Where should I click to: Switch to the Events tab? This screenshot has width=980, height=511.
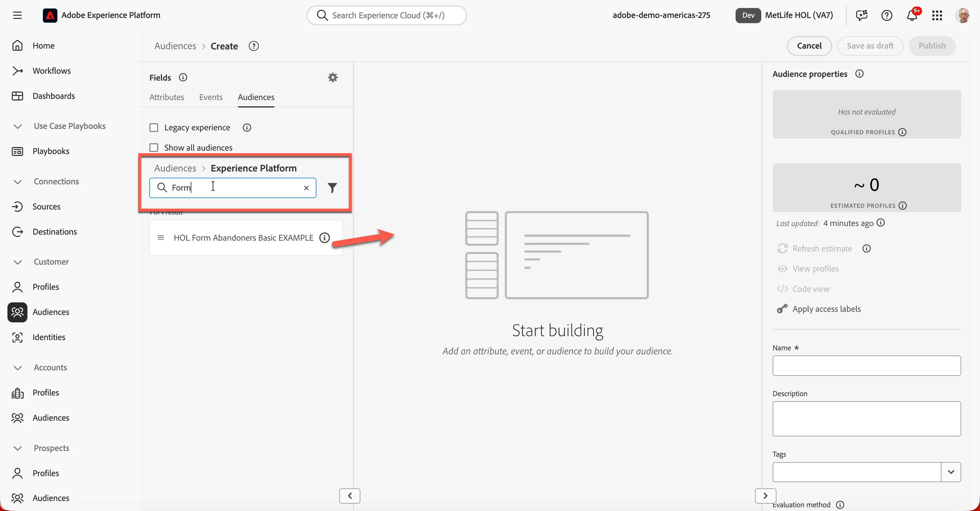[211, 97]
